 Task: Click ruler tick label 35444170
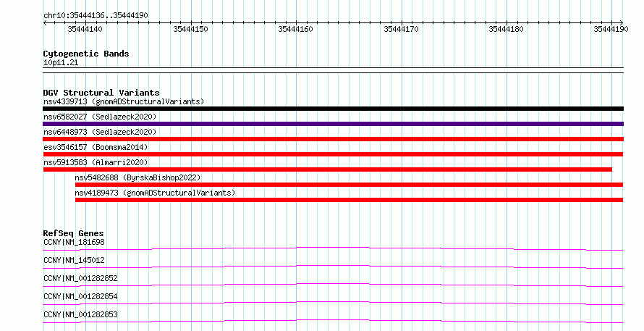(402, 29)
